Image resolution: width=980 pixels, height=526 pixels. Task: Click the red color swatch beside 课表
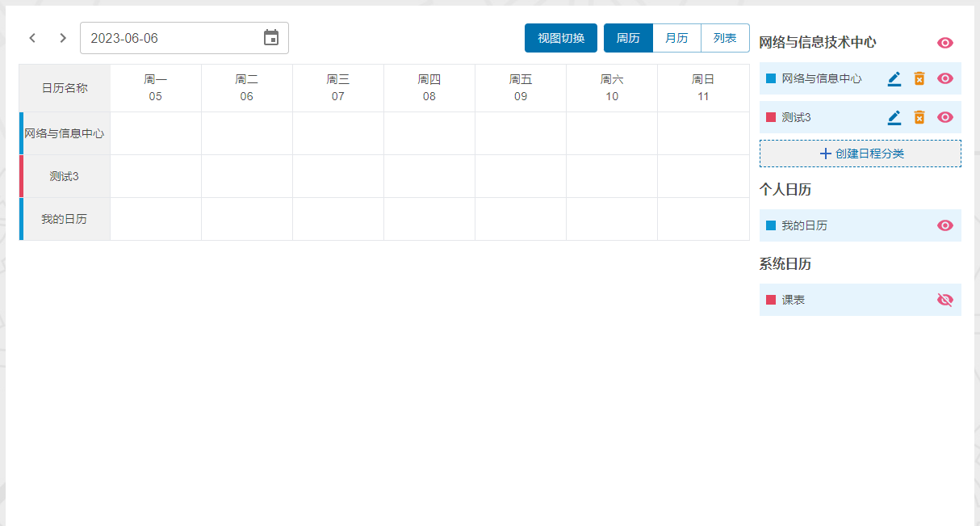770,300
